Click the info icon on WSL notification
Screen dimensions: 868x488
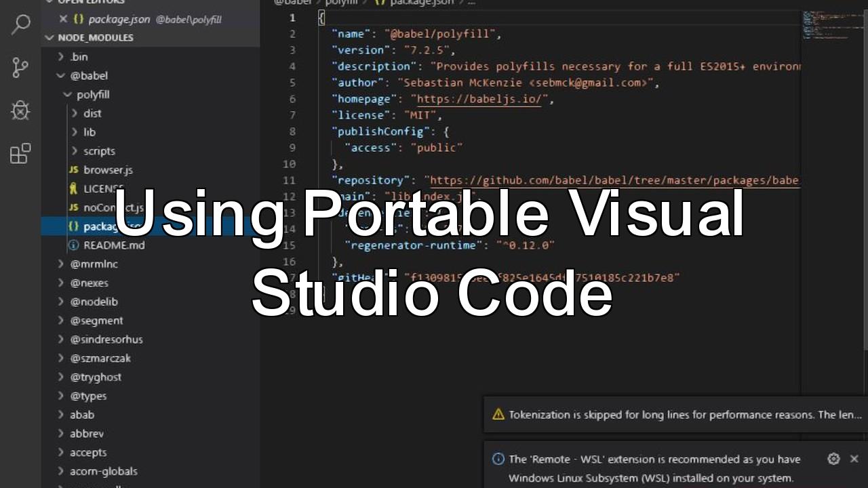(498, 459)
